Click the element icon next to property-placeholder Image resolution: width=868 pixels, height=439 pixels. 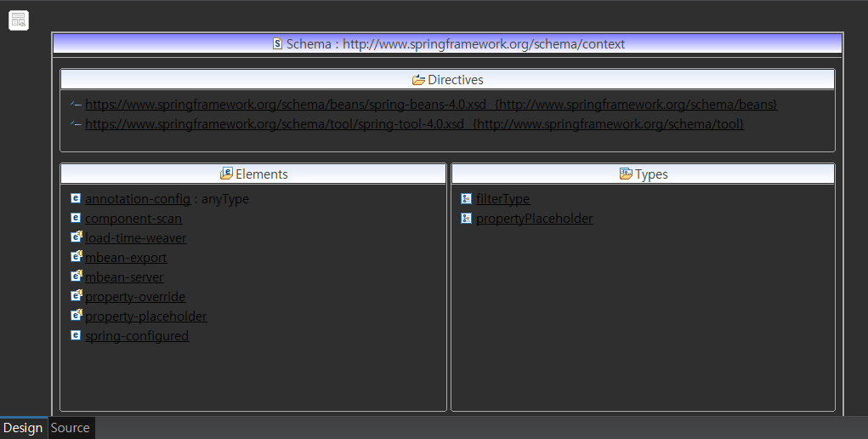(77, 316)
